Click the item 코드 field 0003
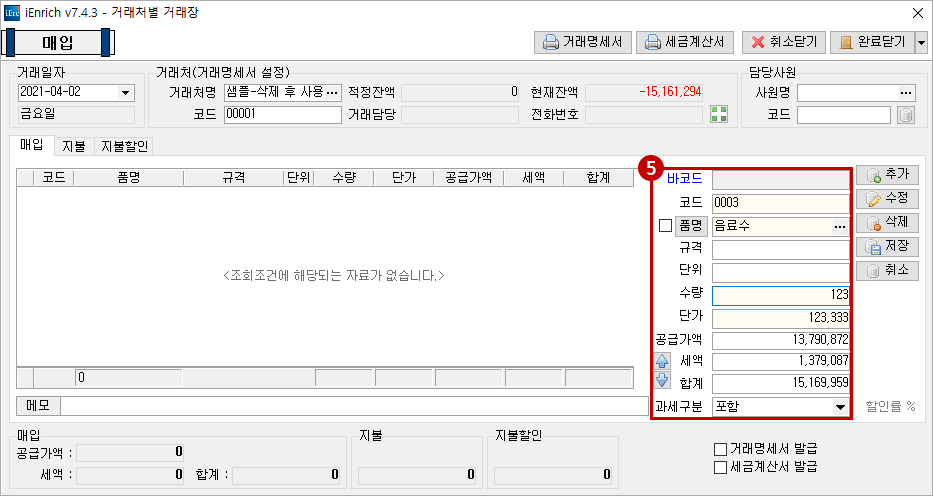This screenshot has width=933, height=496. coord(781,203)
